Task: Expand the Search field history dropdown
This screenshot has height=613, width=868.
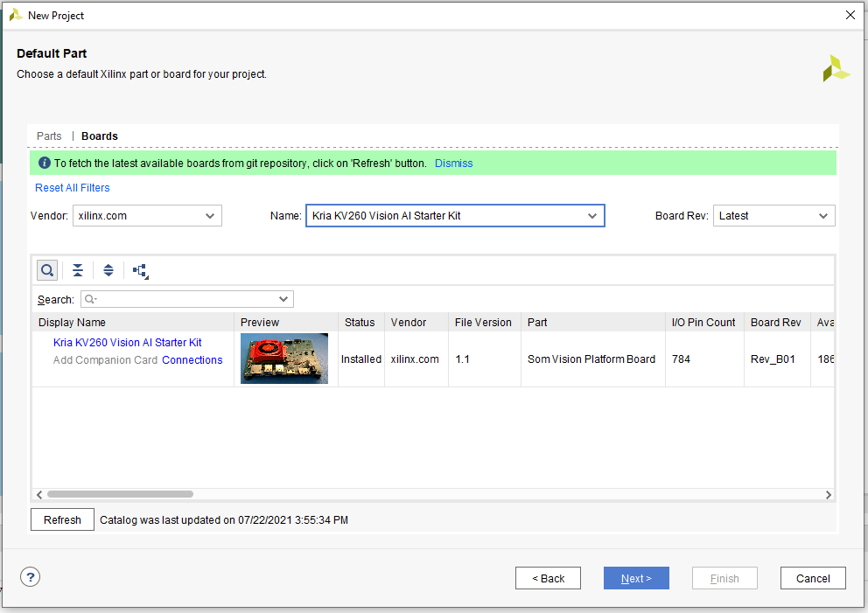Action: [x=283, y=299]
